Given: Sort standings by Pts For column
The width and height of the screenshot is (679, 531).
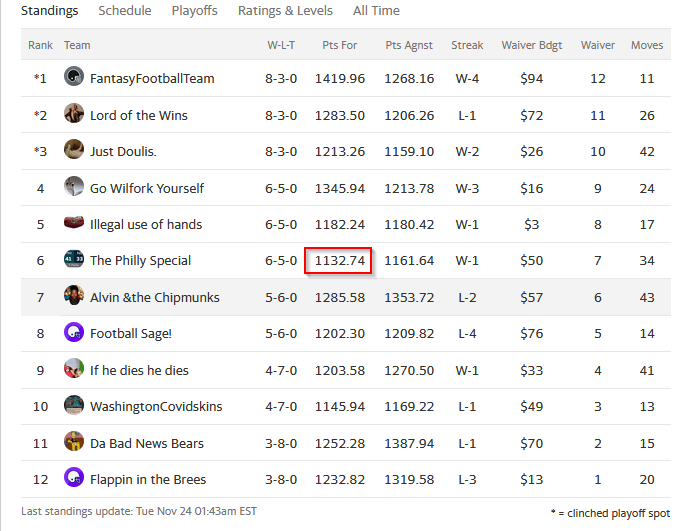Looking at the screenshot, I should (x=340, y=45).
